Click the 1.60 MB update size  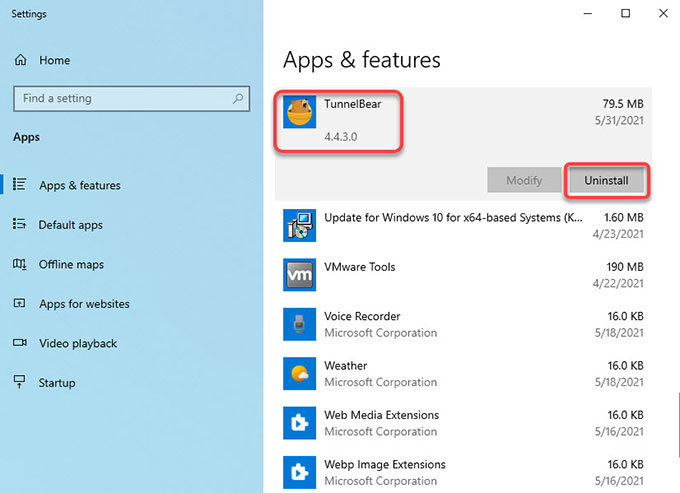(x=624, y=218)
